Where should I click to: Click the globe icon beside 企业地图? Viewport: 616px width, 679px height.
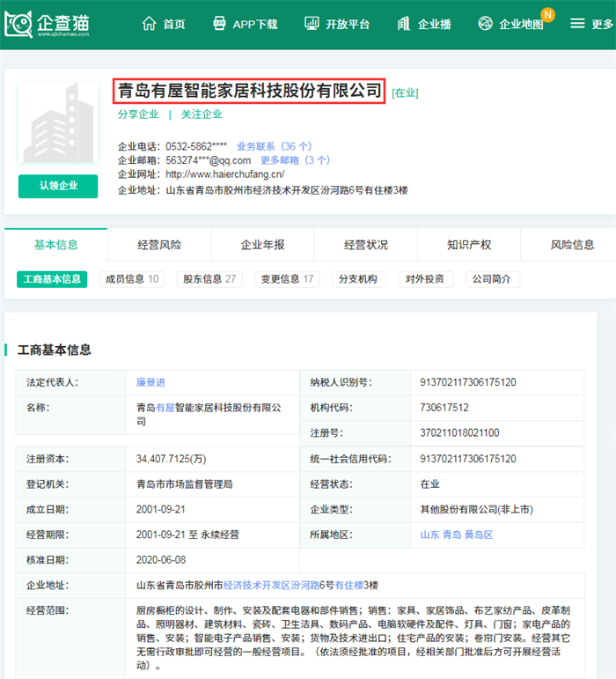[x=486, y=24]
